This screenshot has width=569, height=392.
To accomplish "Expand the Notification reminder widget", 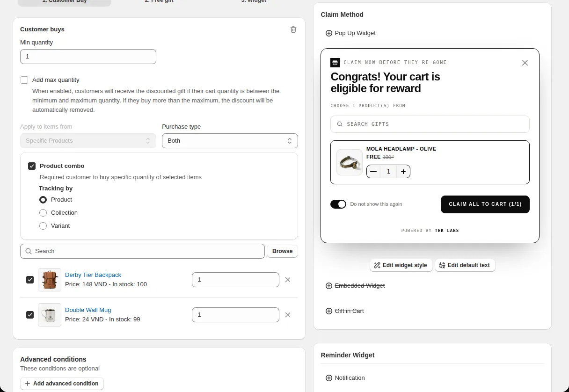I will tap(345, 378).
